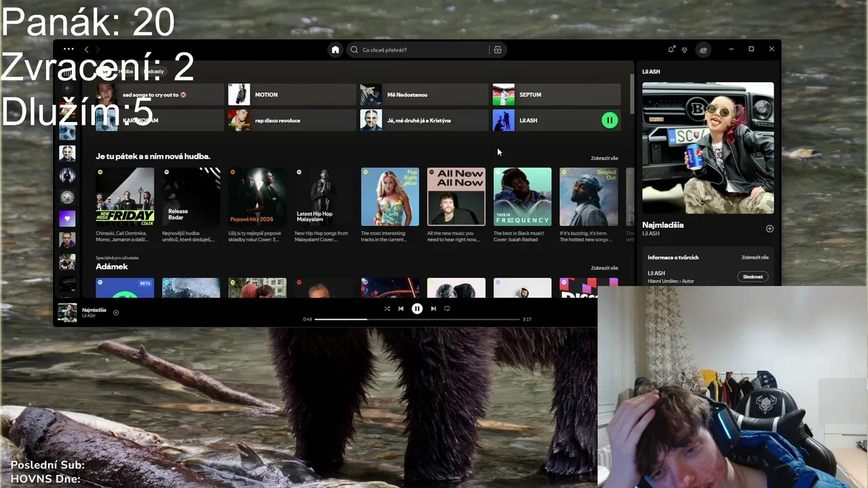Open the 'Mě Nedostanou' shortcut tile
868x488 pixels.
[424, 94]
